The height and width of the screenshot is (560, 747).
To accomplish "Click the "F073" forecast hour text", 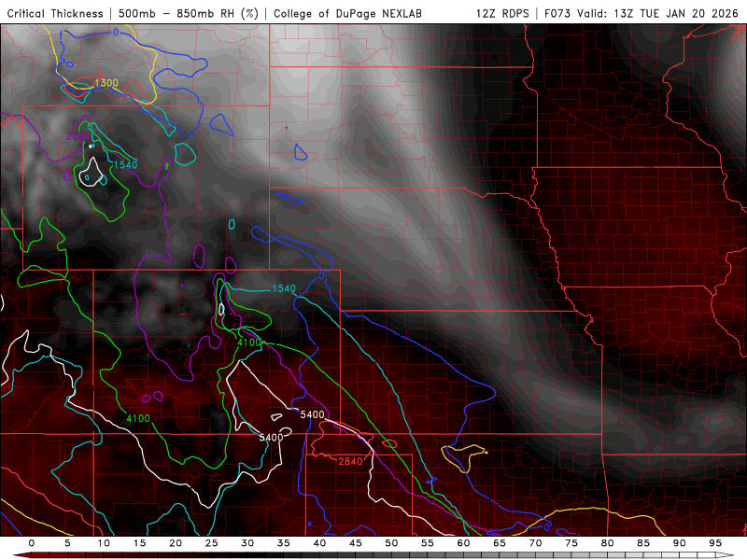I will pyautogui.click(x=558, y=13).
